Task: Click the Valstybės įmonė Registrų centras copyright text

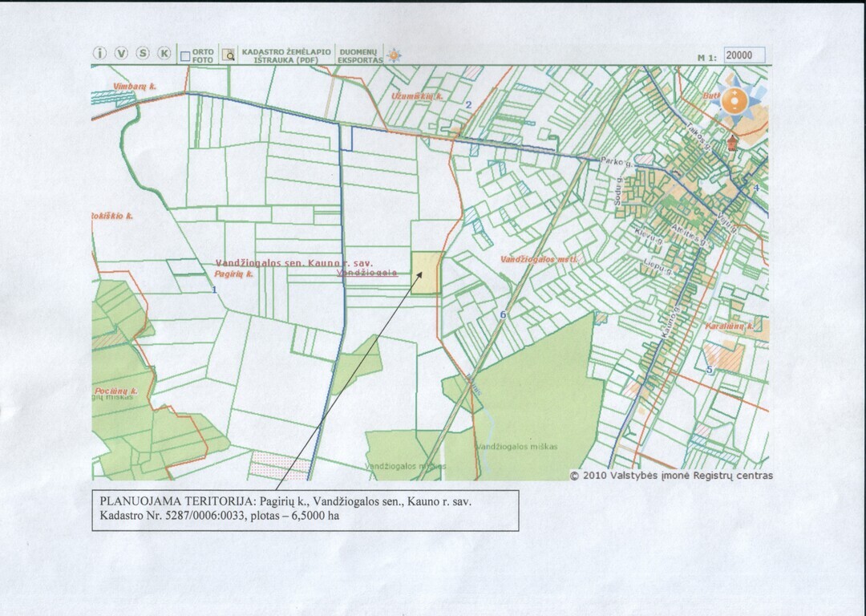Action: point(671,475)
